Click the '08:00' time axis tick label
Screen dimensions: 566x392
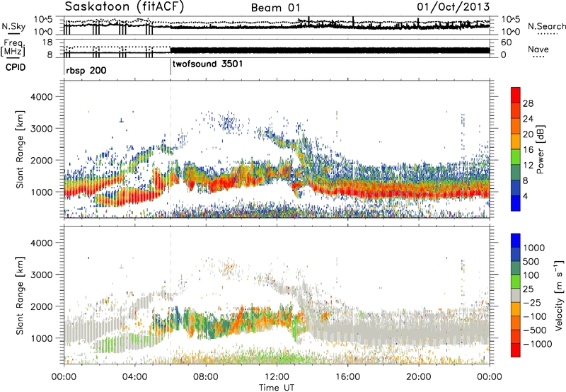[x=206, y=377]
